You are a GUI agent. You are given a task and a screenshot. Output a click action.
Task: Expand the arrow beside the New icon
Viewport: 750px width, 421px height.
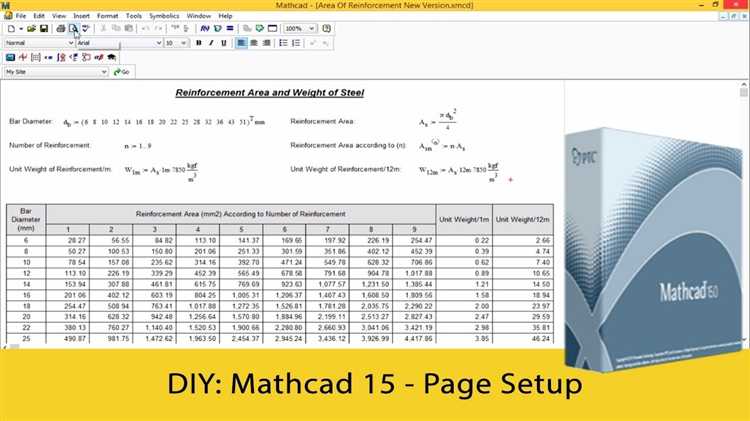21,29
